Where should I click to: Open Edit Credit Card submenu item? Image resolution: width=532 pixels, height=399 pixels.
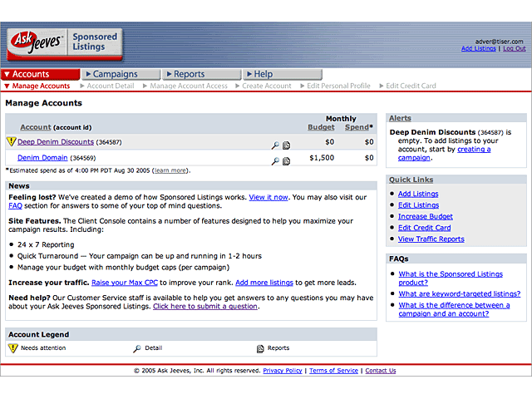click(x=407, y=86)
